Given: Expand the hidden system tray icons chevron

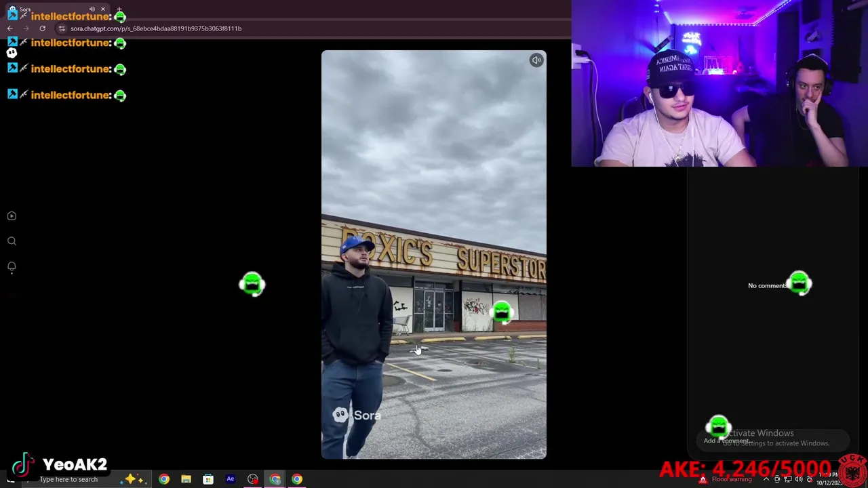Looking at the screenshot, I should [x=766, y=479].
